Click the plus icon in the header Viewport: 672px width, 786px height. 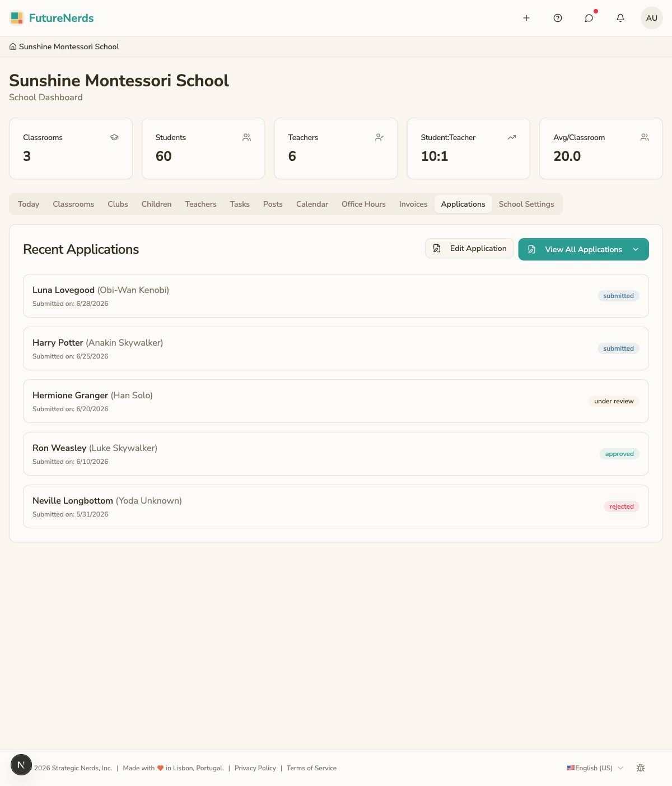pos(526,18)
